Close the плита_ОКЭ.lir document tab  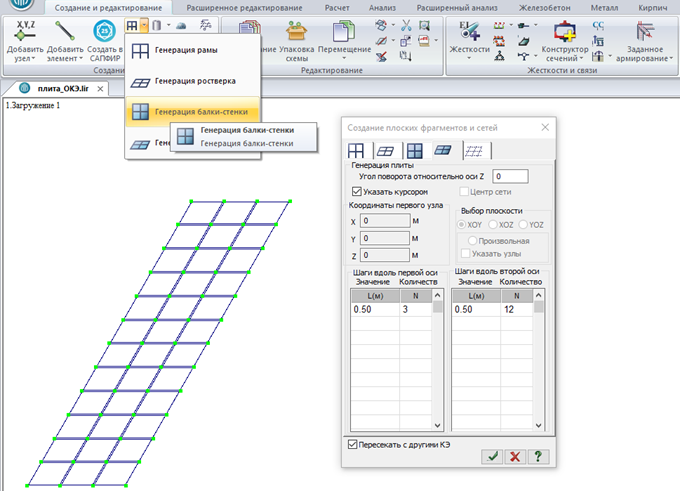(x=100, y=89)
